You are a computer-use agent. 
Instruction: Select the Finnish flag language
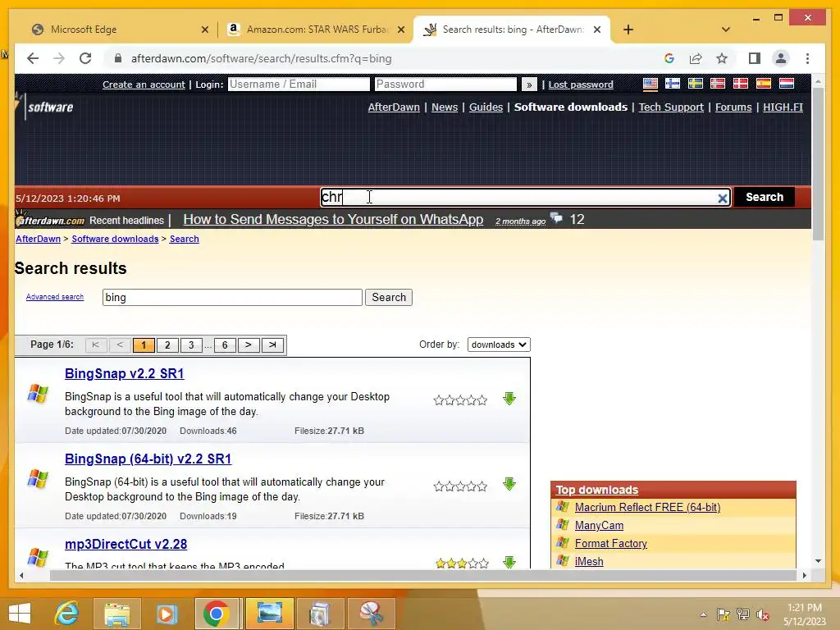(x=673, y=84)
